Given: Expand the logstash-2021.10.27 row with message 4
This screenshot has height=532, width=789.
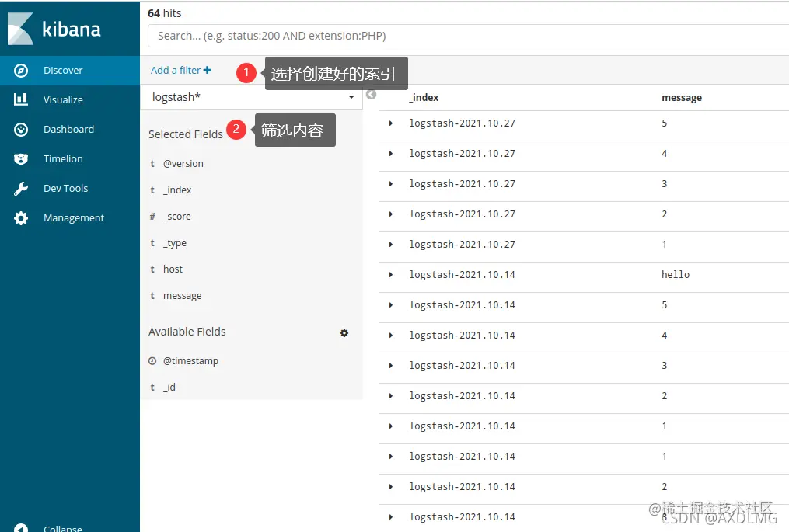Looking at the screenshot, I should pyautogui.click(x=390, y=153).
